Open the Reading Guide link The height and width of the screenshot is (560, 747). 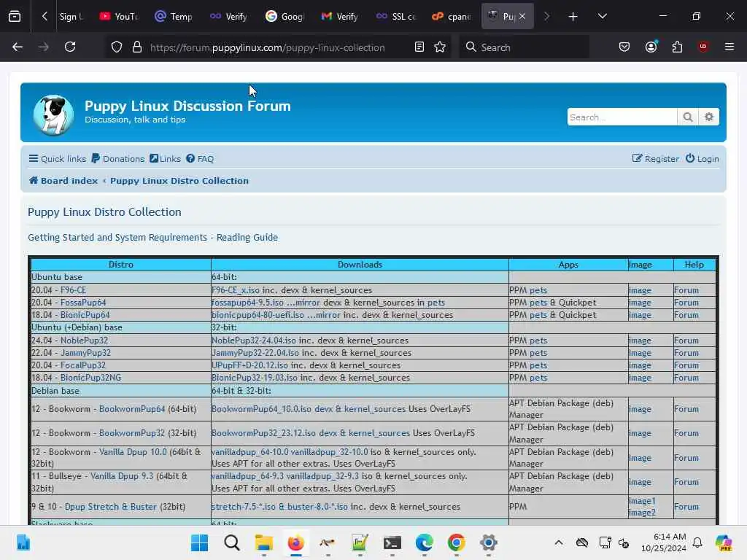(x=247, y=237)
